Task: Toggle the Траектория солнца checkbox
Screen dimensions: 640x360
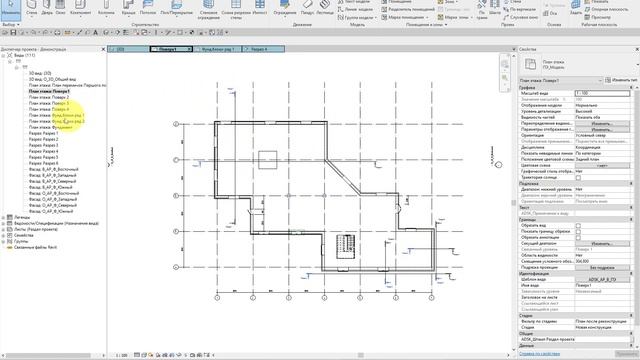Action: pos(578,178)
